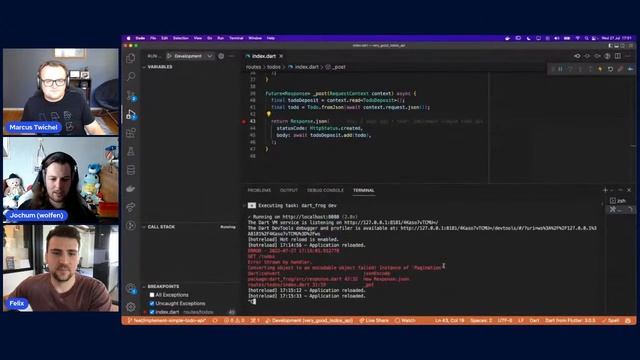640x360 pixels.
Task: Open the Apple menu
Action: click(129, 38)
